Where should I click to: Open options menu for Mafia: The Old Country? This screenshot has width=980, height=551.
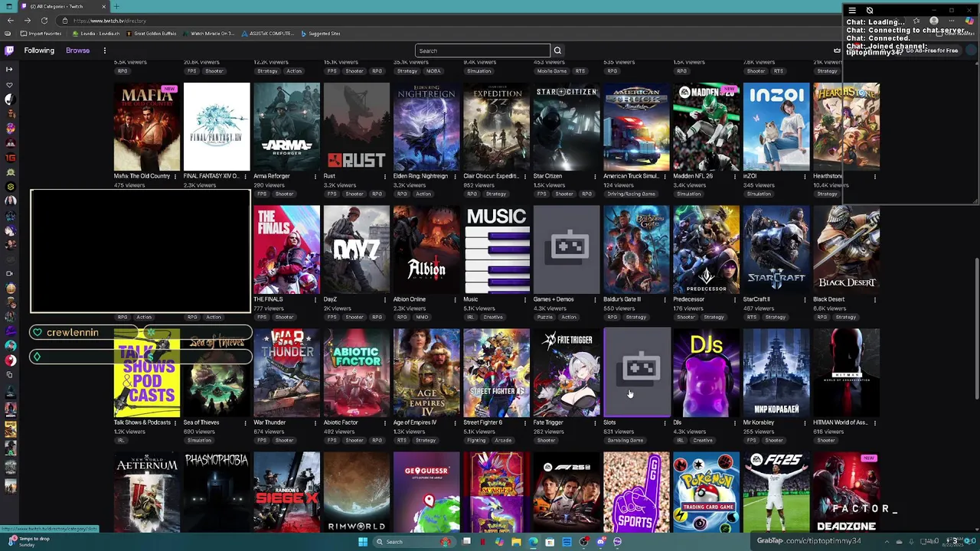175,177
